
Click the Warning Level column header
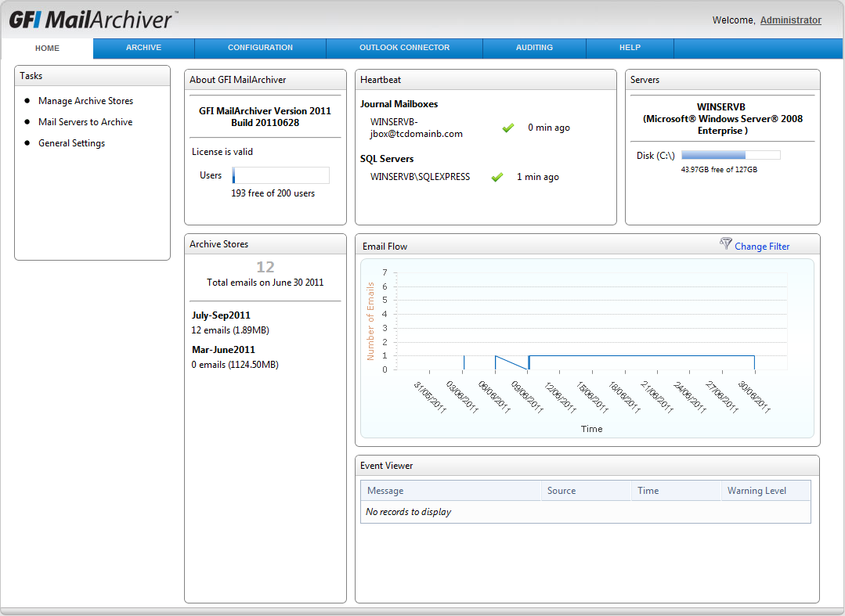[x=766, y=491]
